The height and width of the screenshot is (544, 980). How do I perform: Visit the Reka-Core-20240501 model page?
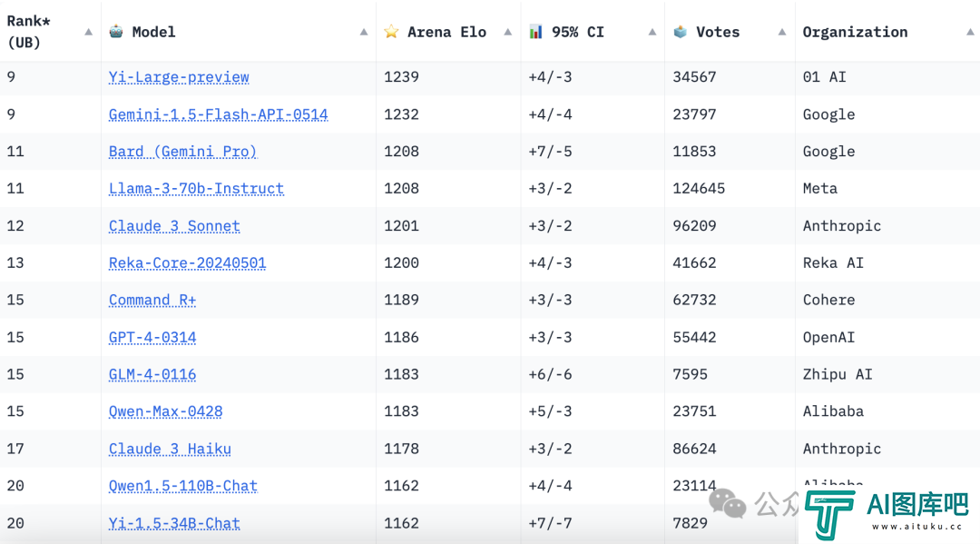pos(188,262)
